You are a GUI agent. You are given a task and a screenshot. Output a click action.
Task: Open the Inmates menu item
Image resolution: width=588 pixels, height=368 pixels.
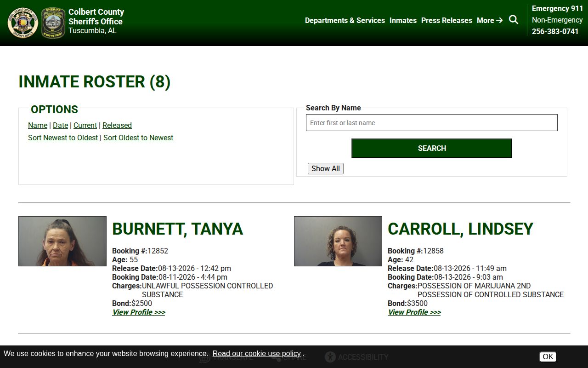(x=403, y=20)
